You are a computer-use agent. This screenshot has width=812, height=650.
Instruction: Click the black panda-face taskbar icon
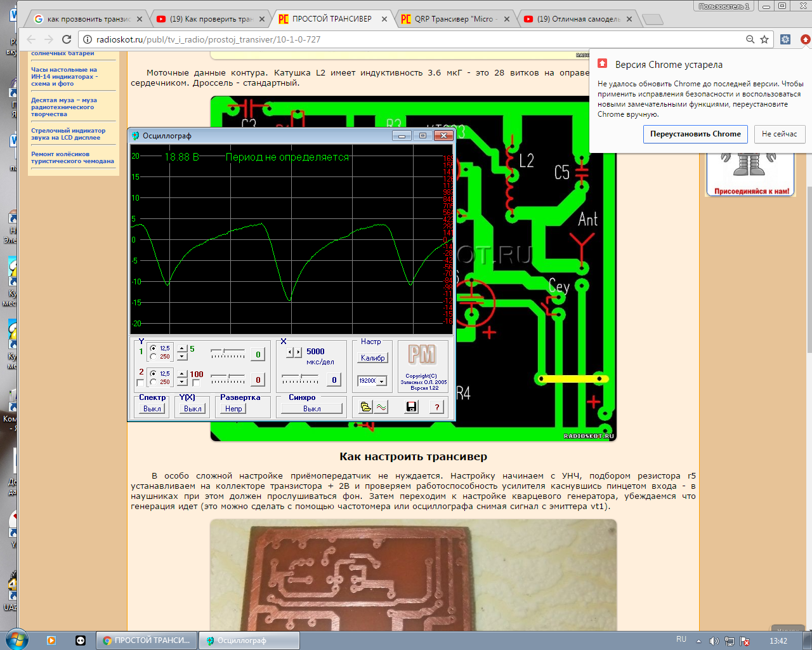coord(81,640)
